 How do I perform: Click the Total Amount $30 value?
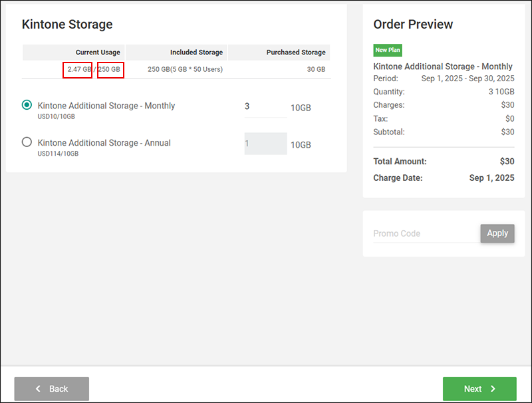click(x=507, y=162)
